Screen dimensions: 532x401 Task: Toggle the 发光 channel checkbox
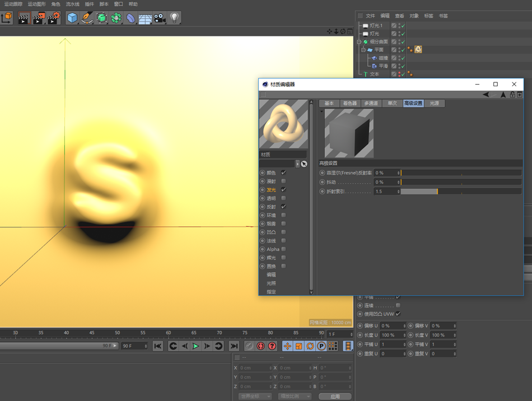pos(284,190)
